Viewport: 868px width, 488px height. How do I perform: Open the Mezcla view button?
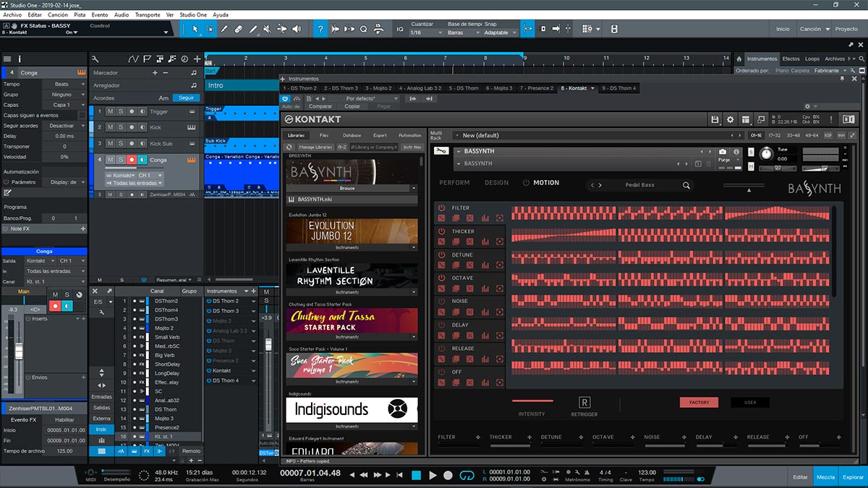(x=825, y=477)
